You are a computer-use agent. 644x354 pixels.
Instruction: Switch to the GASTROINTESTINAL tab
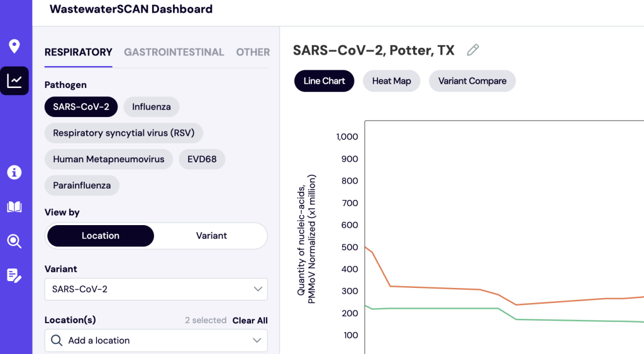coord(174,52)
